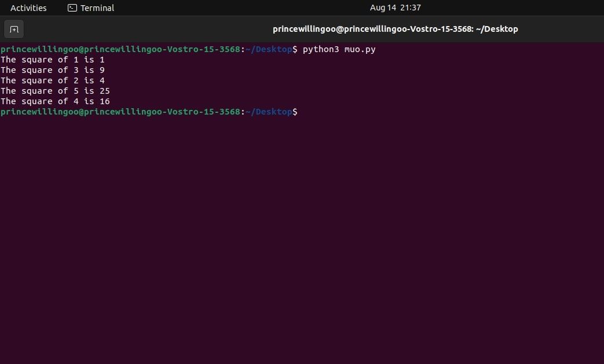This screenshot has height=364, width=604.
Task: Click the dollar sign at the active prompt
Action: 295,112
